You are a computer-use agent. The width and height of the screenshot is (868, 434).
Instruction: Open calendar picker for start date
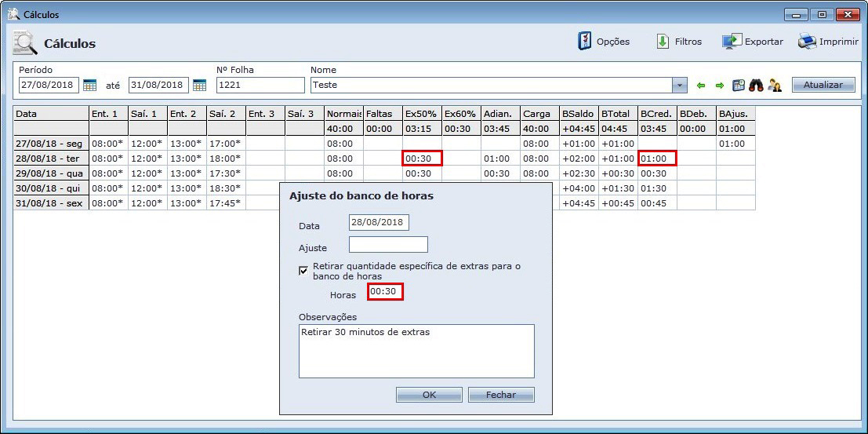click(x=89, y=86)
